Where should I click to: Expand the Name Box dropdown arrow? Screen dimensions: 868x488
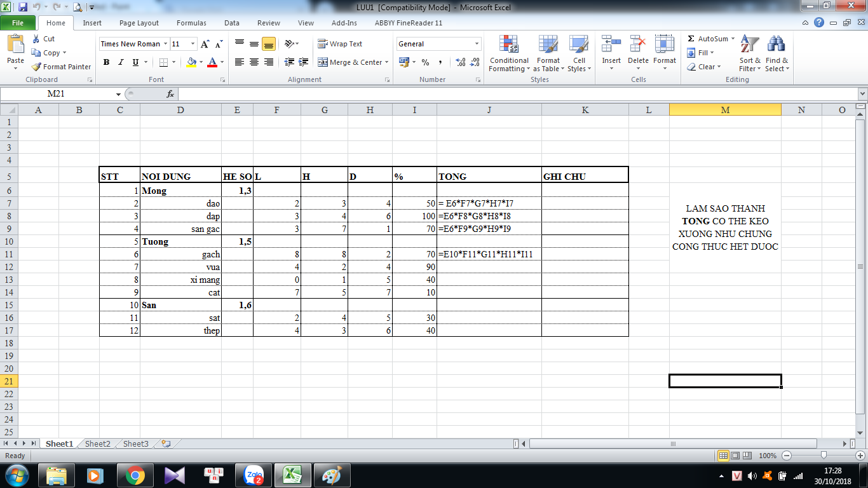pos(118,94)
